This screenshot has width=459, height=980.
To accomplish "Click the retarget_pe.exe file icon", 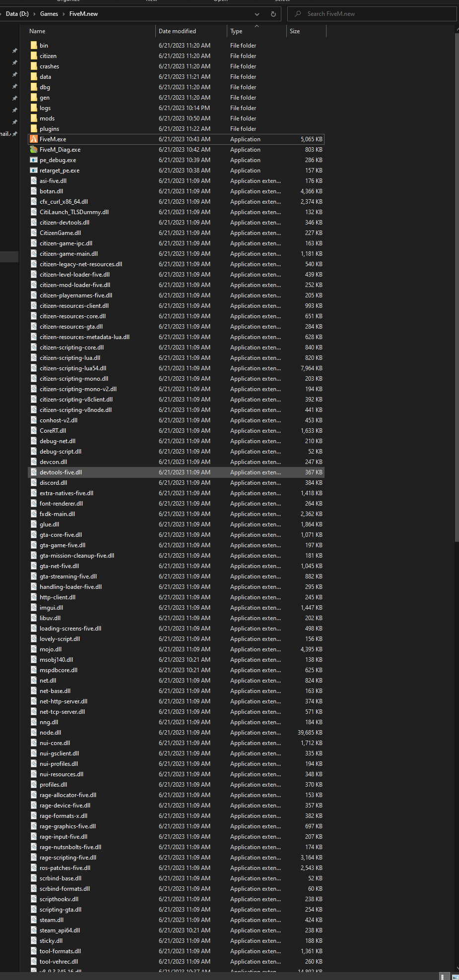I will click(x=34, y=171).
